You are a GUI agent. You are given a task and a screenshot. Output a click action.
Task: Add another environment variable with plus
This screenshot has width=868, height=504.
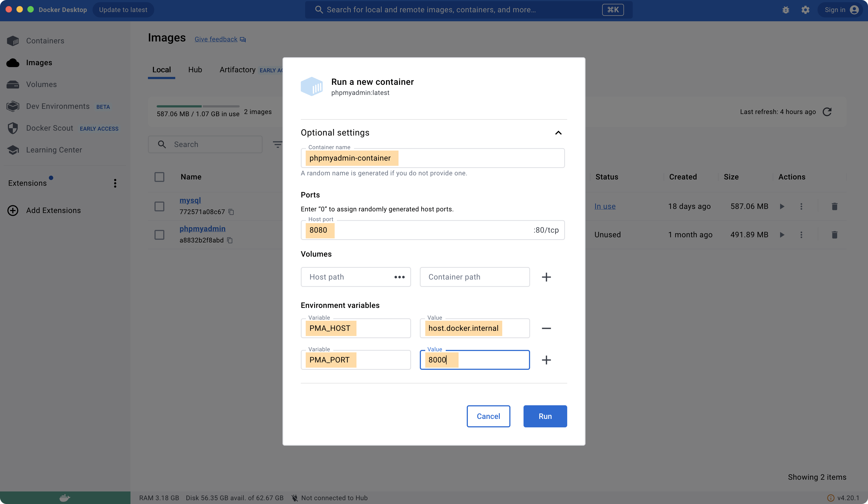546,360
